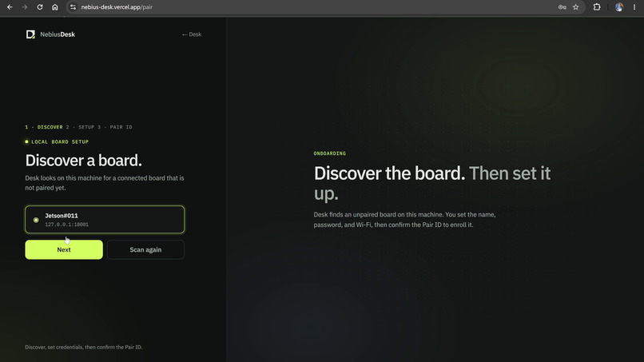Click the Scan again button
The image size is (644, 362).
point(145,249)
